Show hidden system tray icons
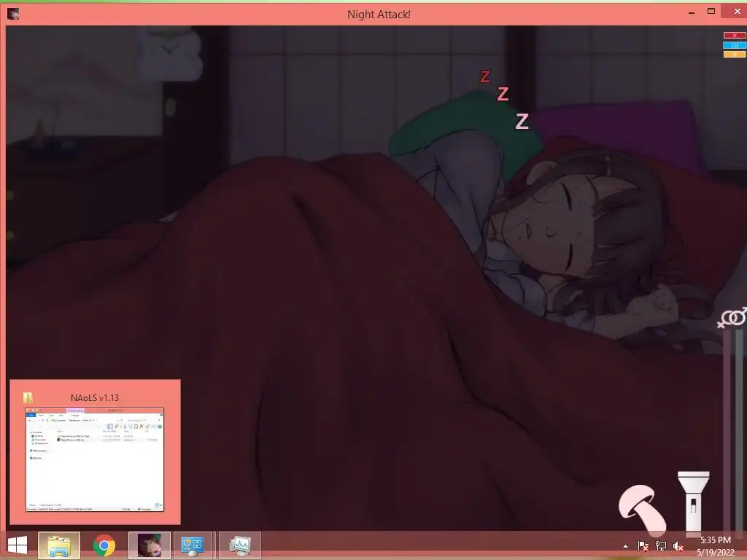This screenshot has height=560, width=747. [x=625, y=546]
